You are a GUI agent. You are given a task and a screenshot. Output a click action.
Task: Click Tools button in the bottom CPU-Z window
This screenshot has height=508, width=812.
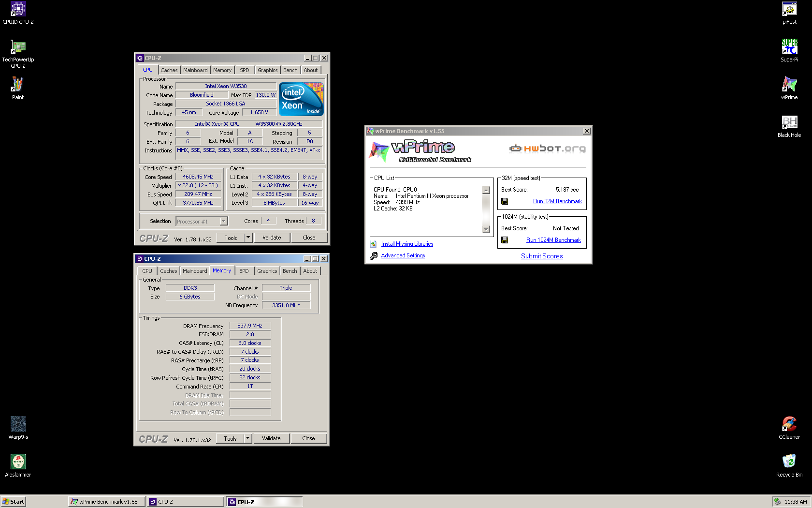(230, 438)
